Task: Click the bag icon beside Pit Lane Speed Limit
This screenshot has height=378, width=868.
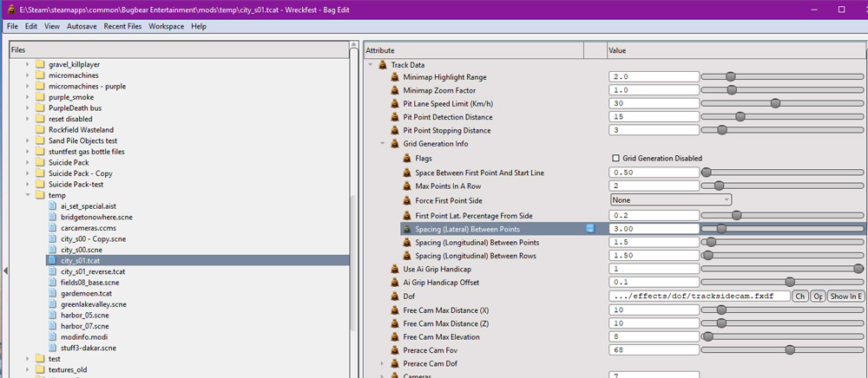Action: point(395,103)
